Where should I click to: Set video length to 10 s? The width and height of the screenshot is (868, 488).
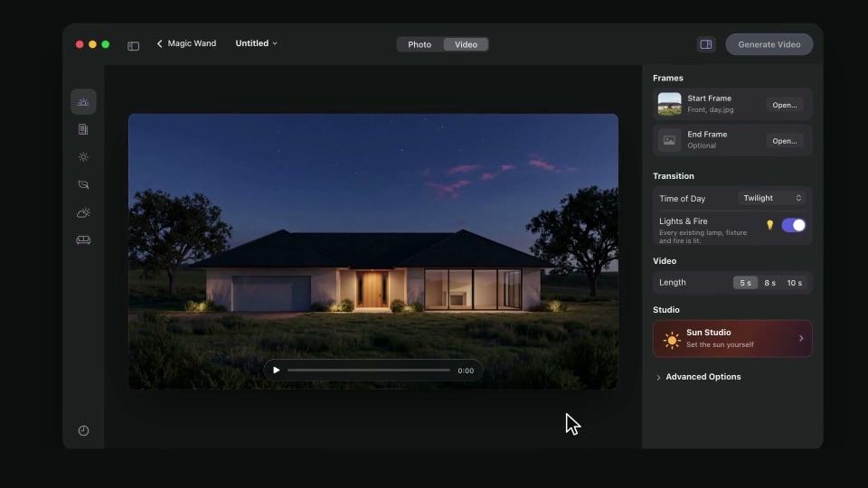(795, 283)
